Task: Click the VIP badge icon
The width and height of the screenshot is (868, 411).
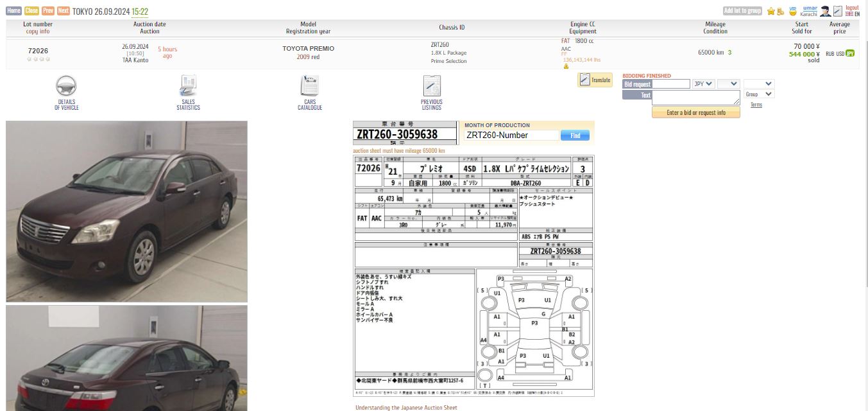Action: [x=793, y=11]
